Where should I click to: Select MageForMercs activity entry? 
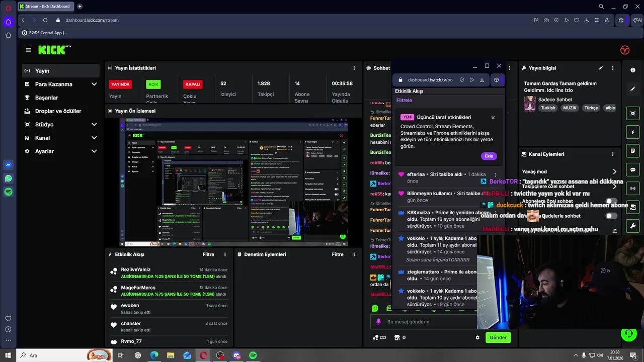coord(169,291)
